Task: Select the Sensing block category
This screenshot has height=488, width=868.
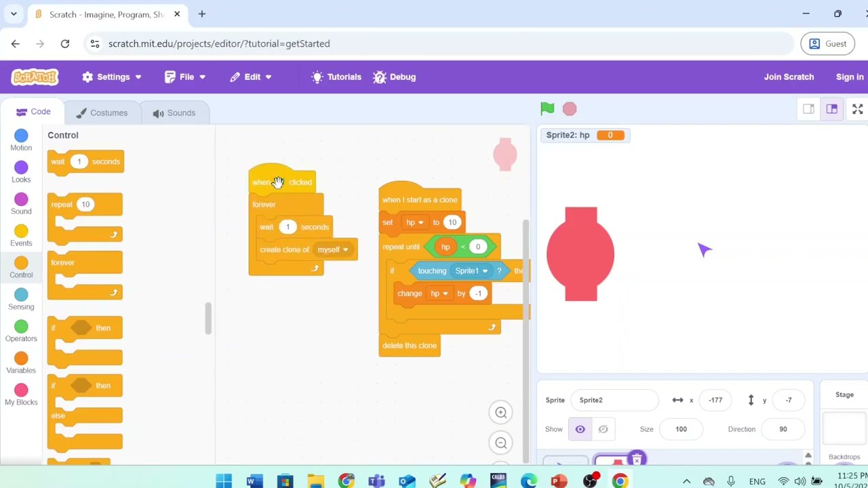Action: click(21, 300)
